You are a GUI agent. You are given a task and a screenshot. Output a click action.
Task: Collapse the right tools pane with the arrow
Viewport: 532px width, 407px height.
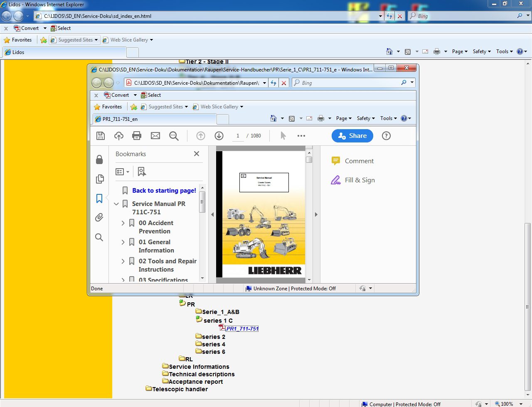[316, 215]
